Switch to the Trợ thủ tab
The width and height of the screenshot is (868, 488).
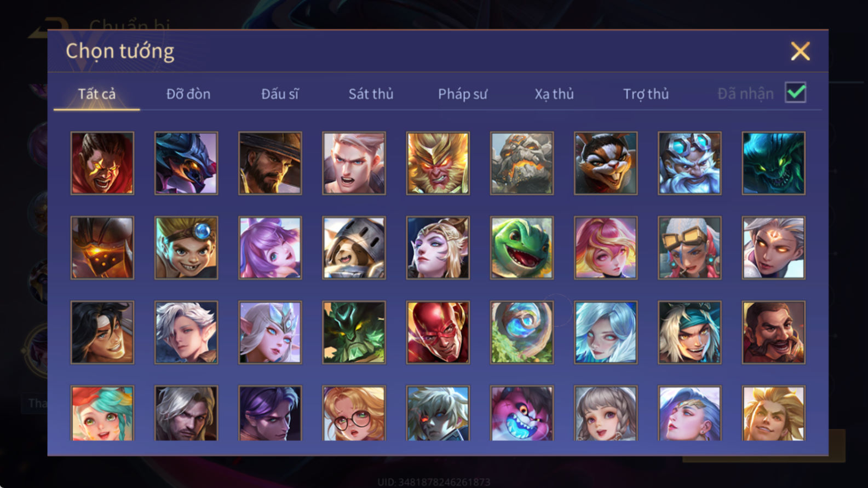tap(646, 94)
